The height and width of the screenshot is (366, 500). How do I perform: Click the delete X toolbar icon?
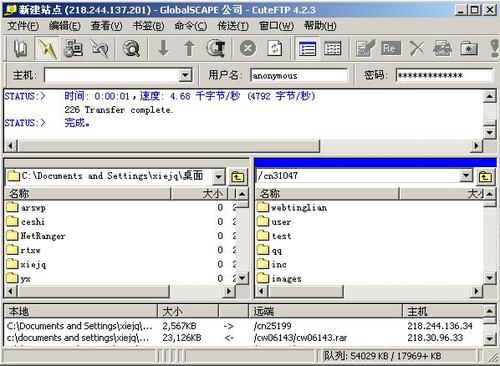(417, 49)
